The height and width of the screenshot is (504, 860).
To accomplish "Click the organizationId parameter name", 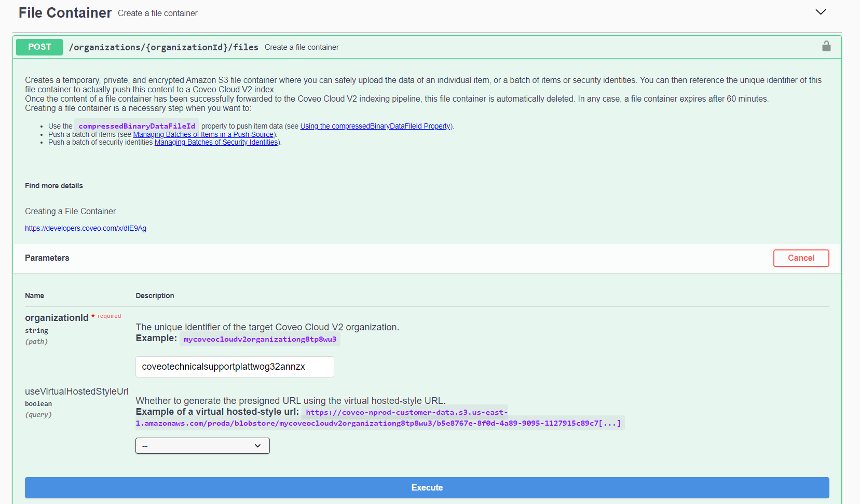I will (x=57, y=318).
